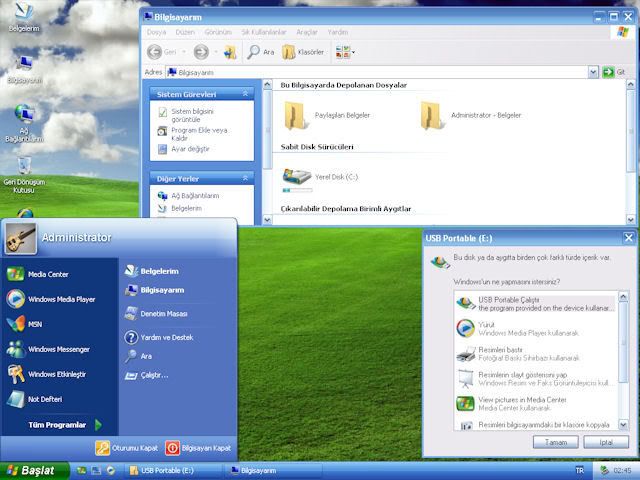Open the forward history dropdown arrow

216,52
